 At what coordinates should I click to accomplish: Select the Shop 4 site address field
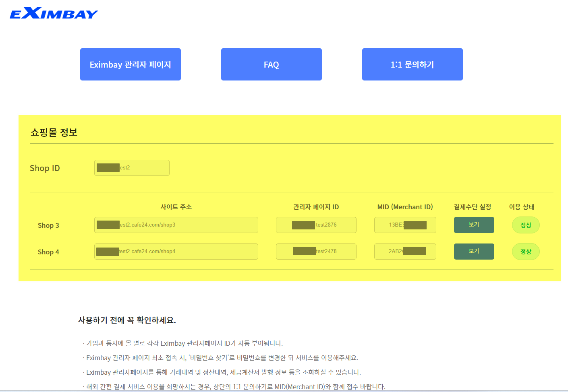(x=176, y=252)
